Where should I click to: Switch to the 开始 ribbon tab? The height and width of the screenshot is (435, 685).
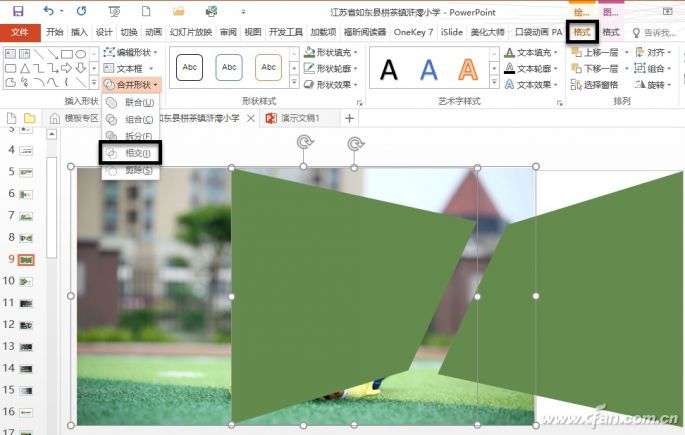pyautogui.click(x=55, y=32)
